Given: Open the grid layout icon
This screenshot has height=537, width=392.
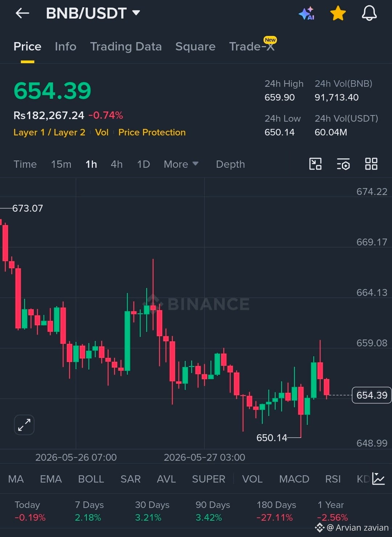Looking at the screenshot, I should click(x=371, y=164).
